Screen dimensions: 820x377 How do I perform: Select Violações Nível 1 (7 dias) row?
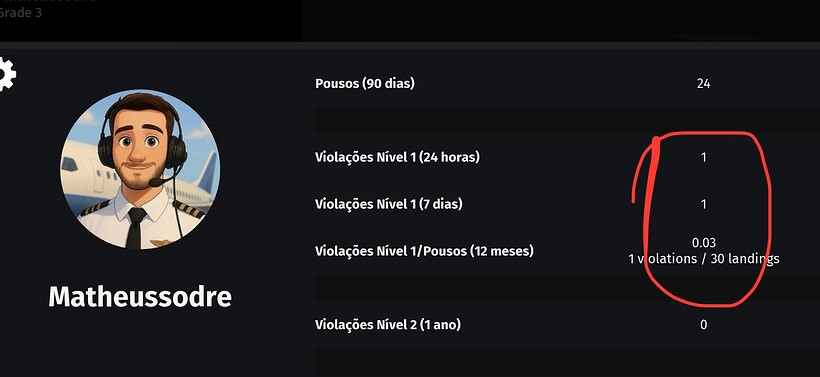[567, 204]
